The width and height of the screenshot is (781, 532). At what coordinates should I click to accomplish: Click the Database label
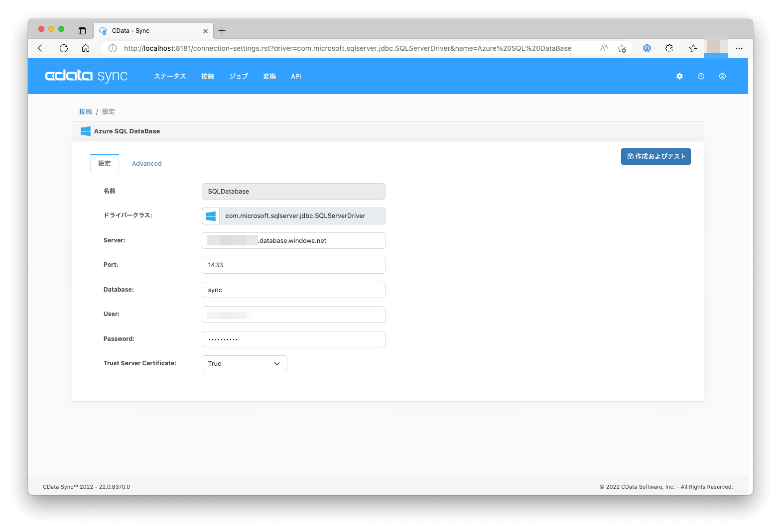[119, 290]
